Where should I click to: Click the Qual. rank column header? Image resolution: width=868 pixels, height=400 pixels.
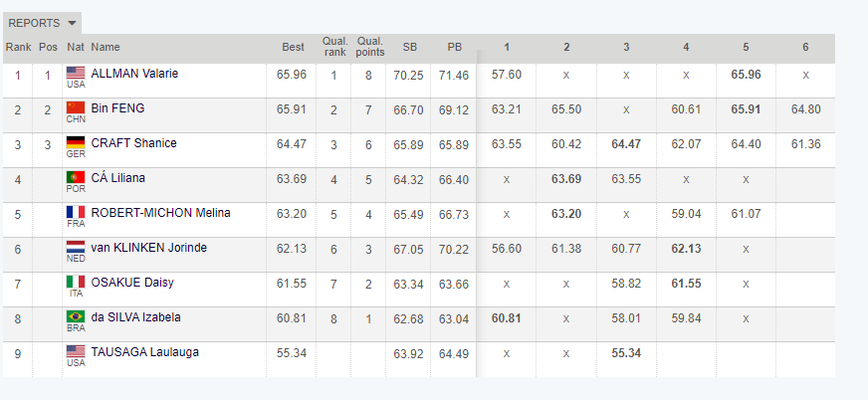tap(334, 47)
